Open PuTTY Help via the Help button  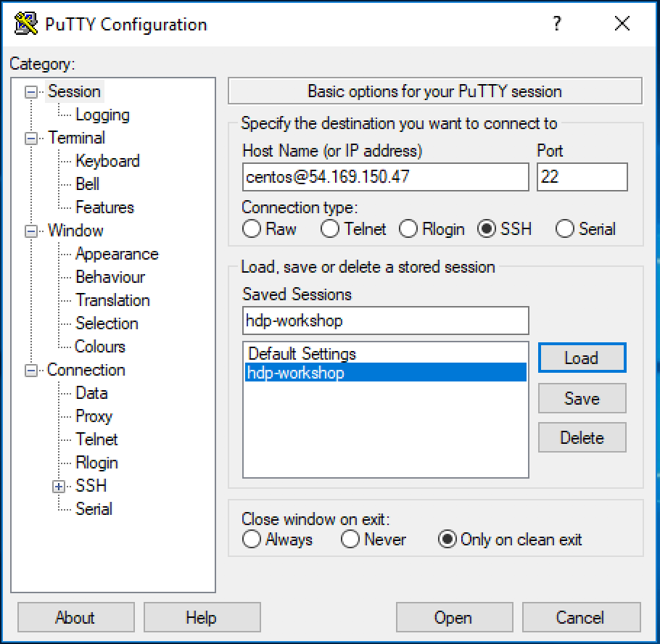tap(202, 617)
